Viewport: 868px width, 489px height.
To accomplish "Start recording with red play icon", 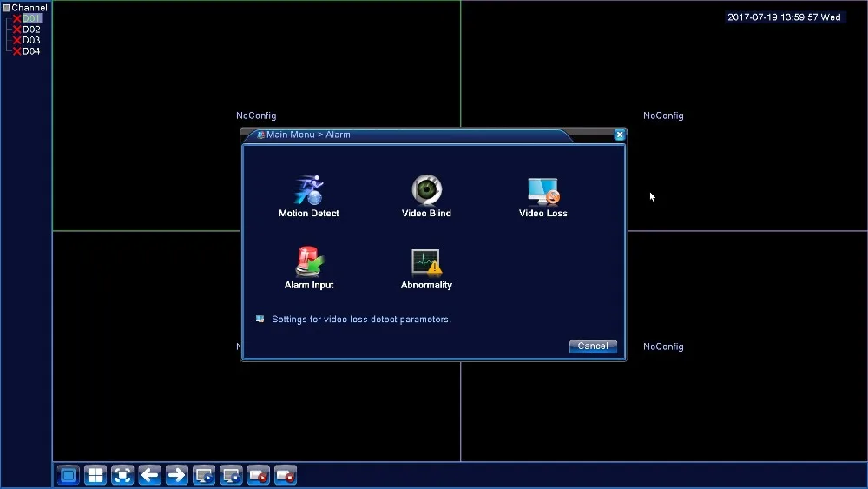I will [x=259, y=475].
